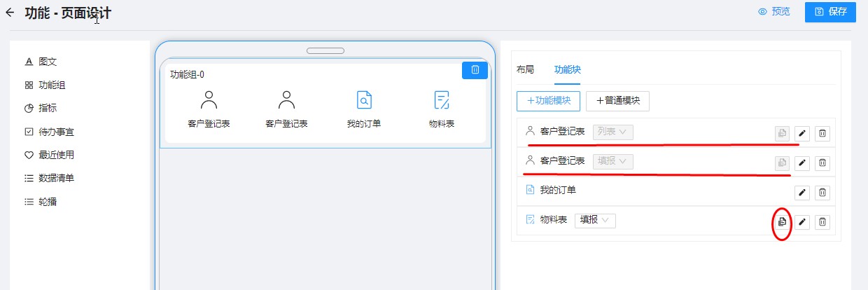Edit the 我的订单 module with pencil icon
Screen dimensions: 868x290
coord(802,193)
